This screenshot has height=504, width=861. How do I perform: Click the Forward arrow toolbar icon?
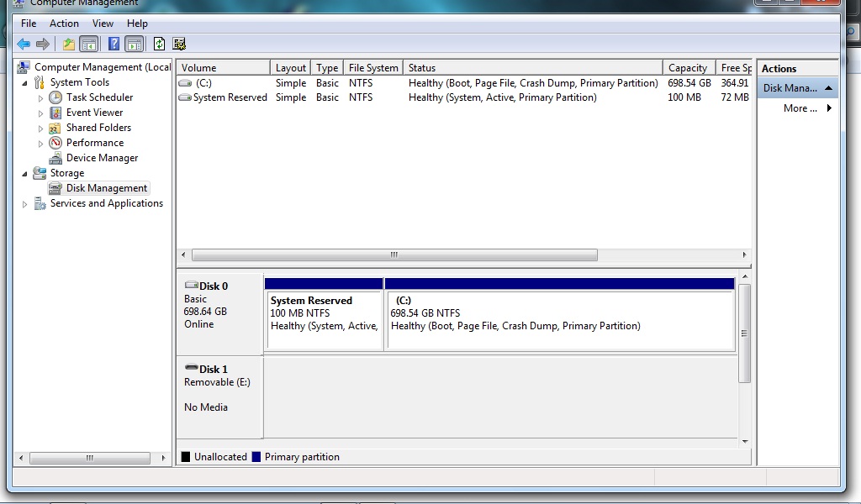[42, 44]
